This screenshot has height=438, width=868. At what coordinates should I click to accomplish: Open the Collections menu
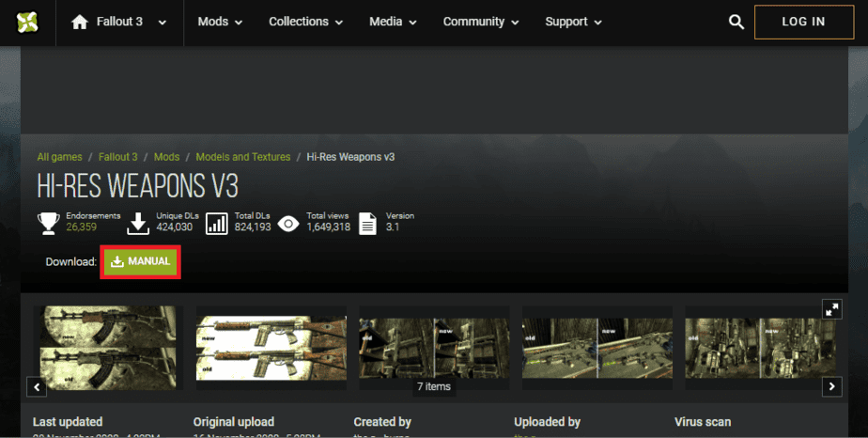(x=305, y=22)
